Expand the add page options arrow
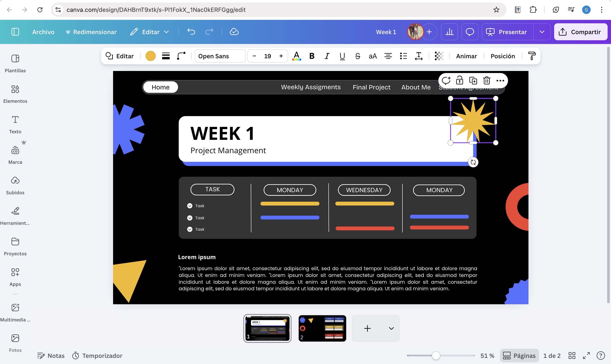The image size is (611, 364). pyautogui.click(x=391, y=328)
